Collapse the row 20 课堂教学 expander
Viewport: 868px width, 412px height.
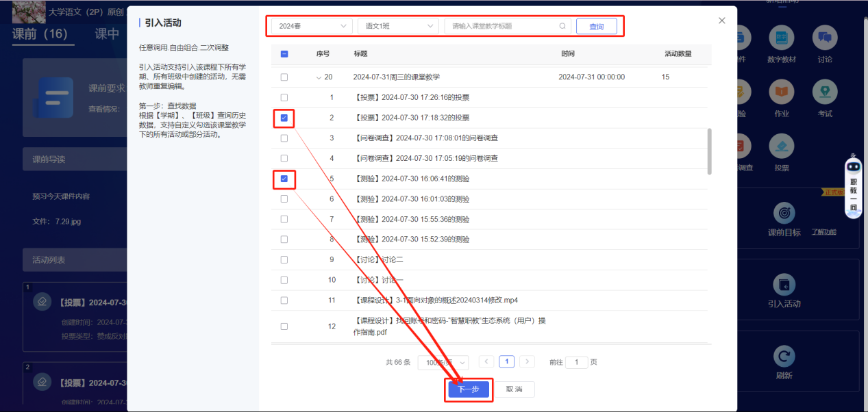[319, 77]
